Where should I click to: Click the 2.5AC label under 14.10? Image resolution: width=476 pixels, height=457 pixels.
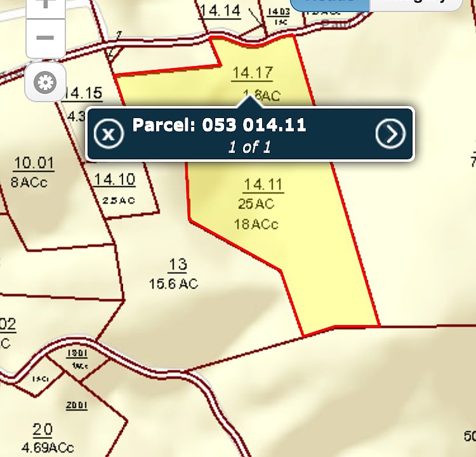coord(119,201)
